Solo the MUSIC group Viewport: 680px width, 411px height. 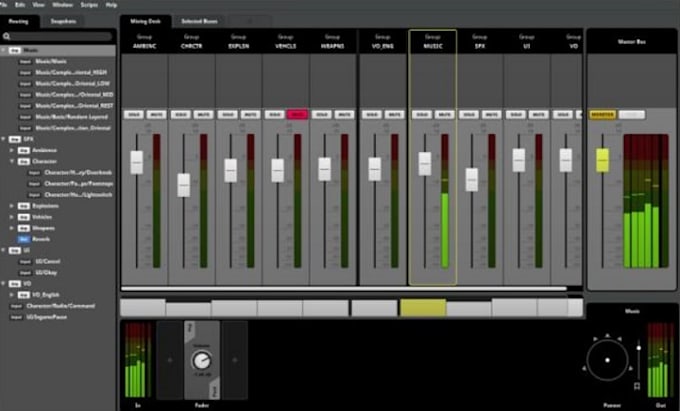pos(422,115)
